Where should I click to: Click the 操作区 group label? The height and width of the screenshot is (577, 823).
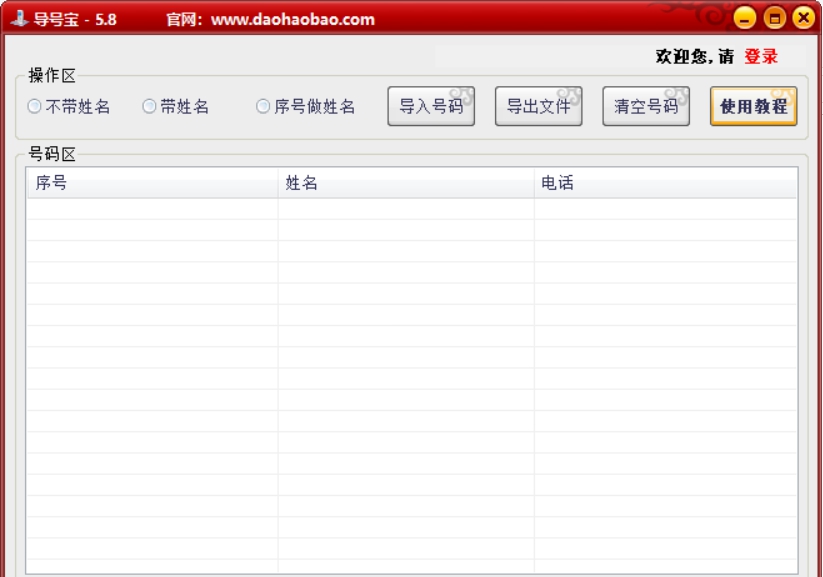pyautogui.click(x=52, y=76)
